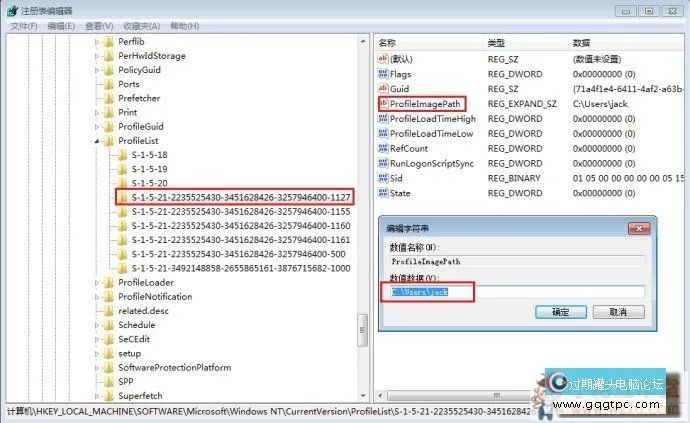
Task: Click the ProfileLoader folder icon
Action: pos(108,283)
